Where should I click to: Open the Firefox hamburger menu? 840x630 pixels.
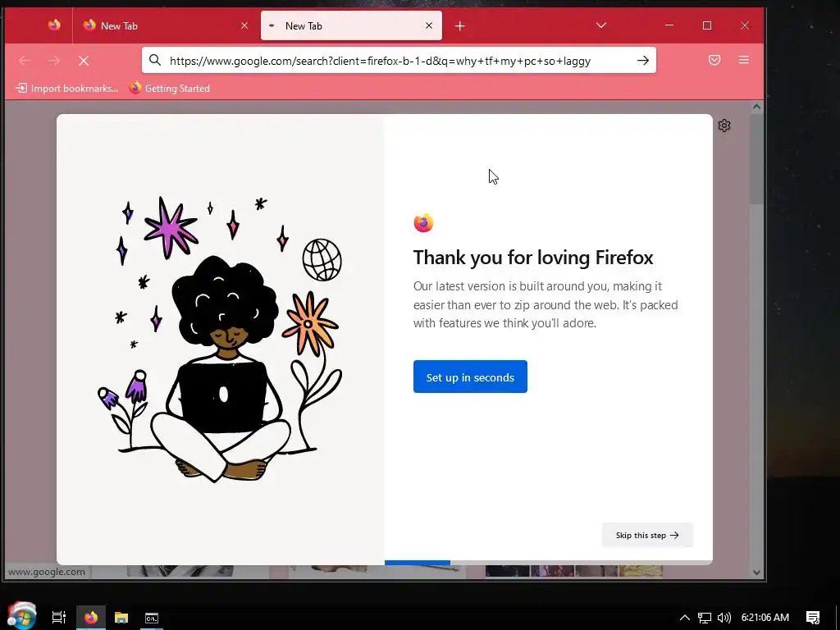[743, 60]
